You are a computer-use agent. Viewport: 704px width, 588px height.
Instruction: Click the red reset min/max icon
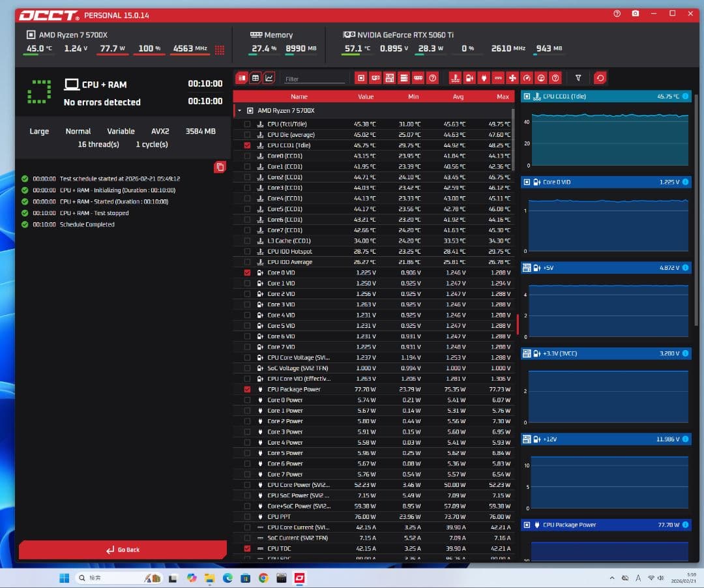600,78
